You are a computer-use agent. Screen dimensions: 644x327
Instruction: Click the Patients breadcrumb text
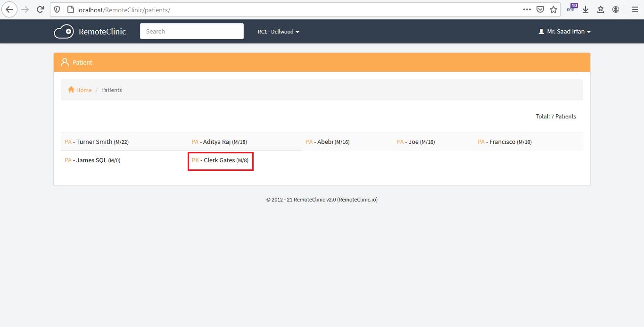pos(112,90)
